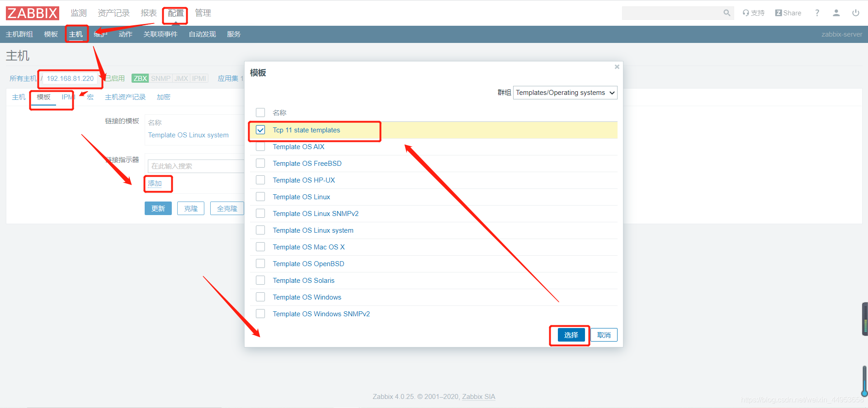Open the user profile icon
The image size is (868, 408).
pos(836,13)
